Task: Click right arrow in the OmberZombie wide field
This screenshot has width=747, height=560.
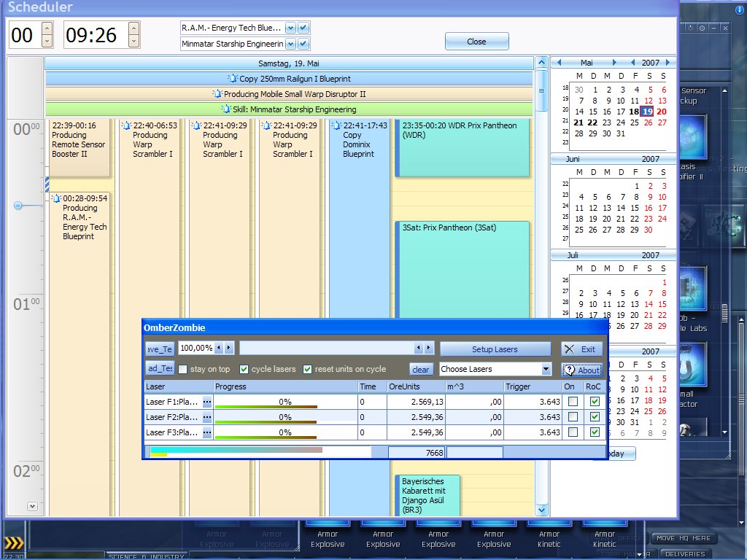Action: point(428,348)
